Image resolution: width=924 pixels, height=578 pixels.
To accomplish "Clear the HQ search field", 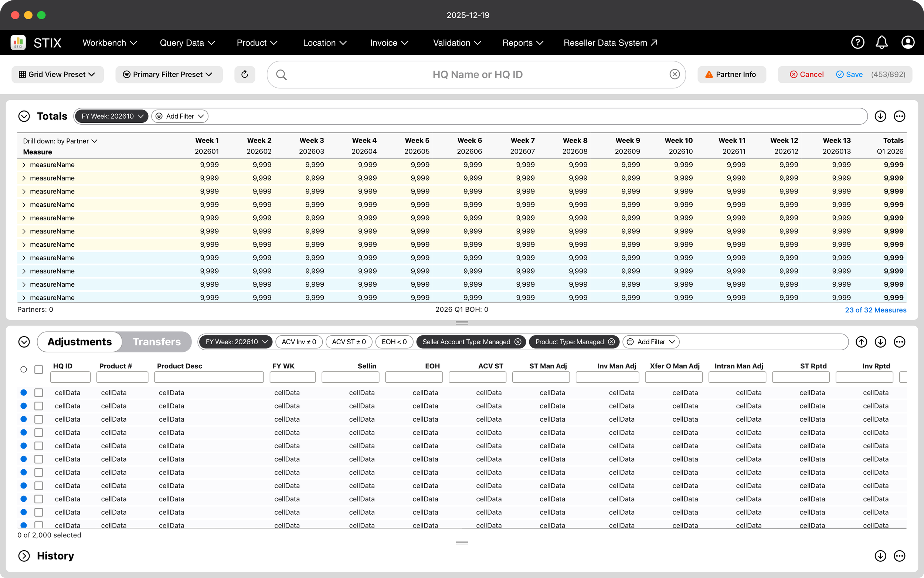I will (x=675, y=74).
